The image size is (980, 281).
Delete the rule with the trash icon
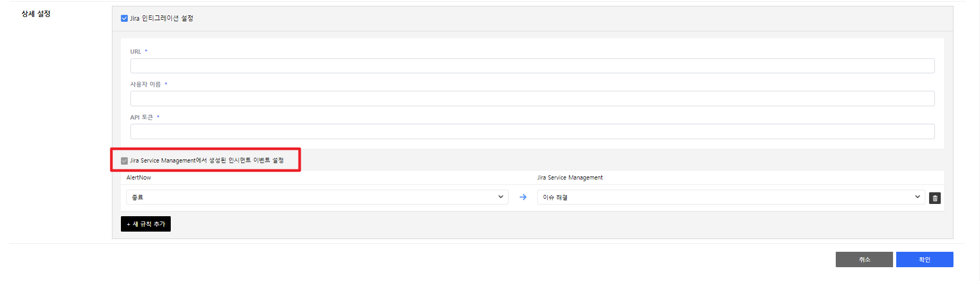pos(934,198)
